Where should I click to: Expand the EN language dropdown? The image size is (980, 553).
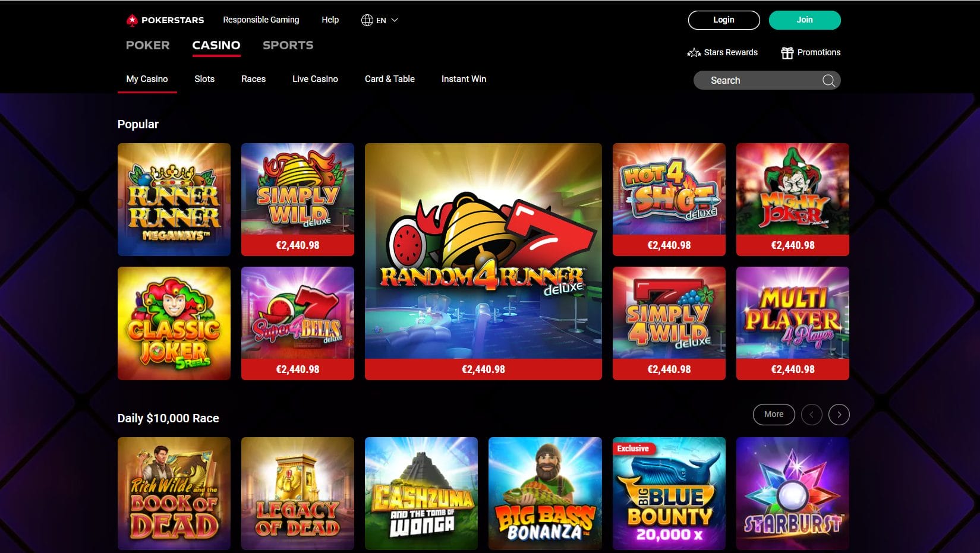tap(395, 20)
